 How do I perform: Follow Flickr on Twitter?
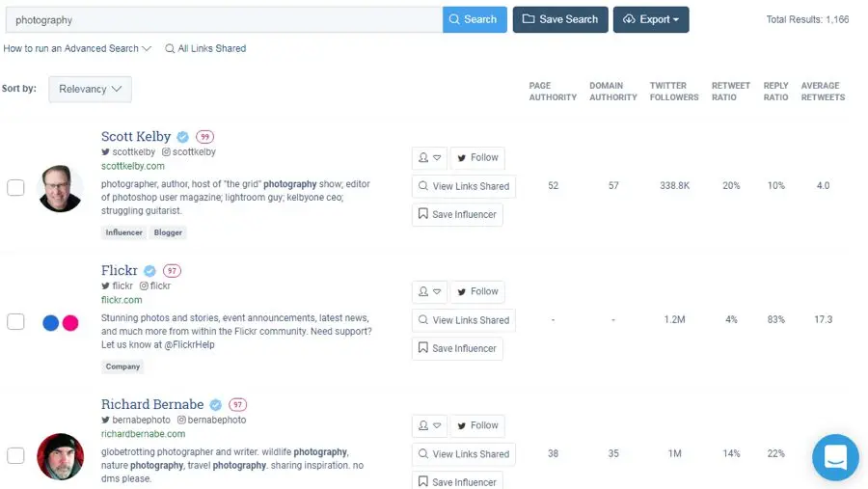pos(477,292)
